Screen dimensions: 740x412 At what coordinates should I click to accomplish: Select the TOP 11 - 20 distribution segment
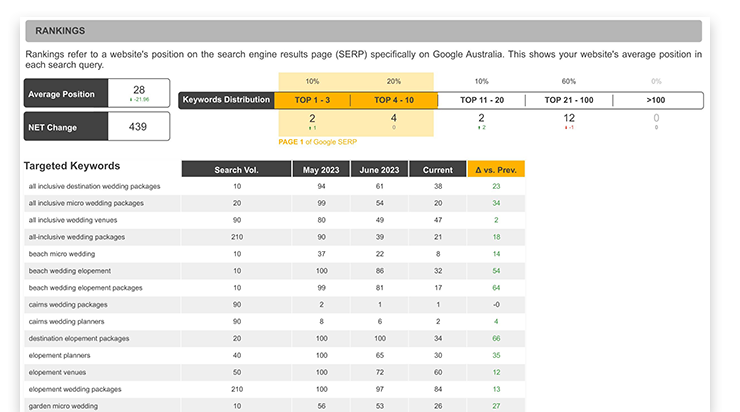click(481, 100)
